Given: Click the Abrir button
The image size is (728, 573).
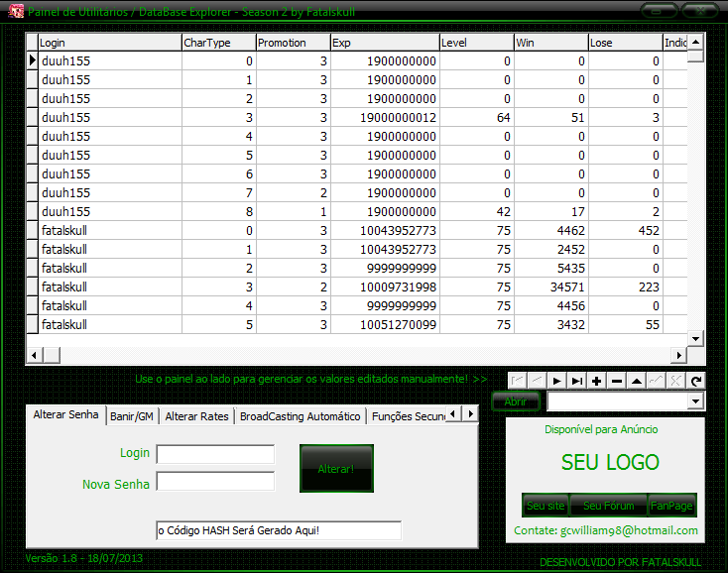Looking at the screenshot, I should [516, 401].
